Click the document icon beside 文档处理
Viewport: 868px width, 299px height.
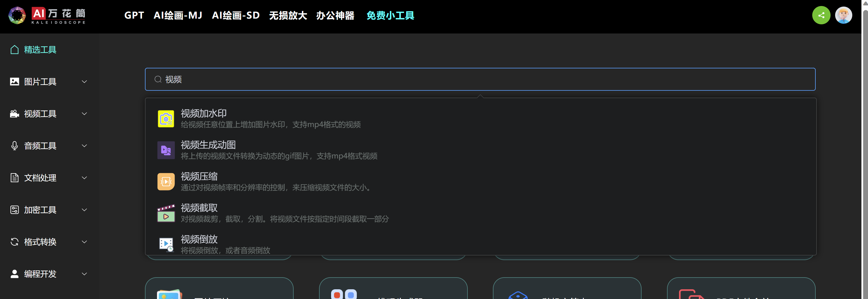(15, 178)
